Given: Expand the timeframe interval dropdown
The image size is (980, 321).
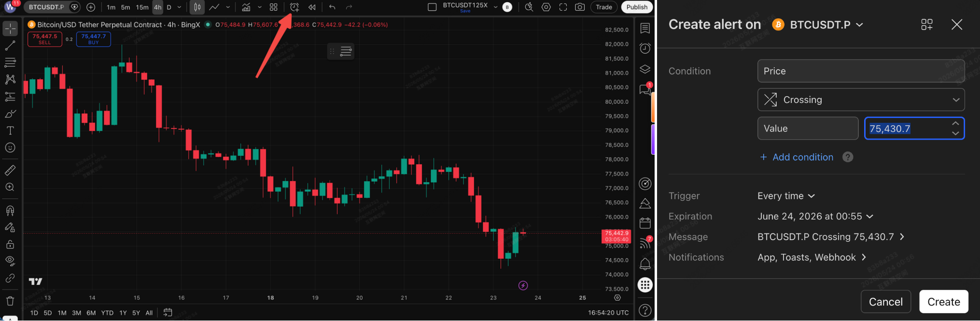Looking at the screenshot, I should click(x=180, y=7).
